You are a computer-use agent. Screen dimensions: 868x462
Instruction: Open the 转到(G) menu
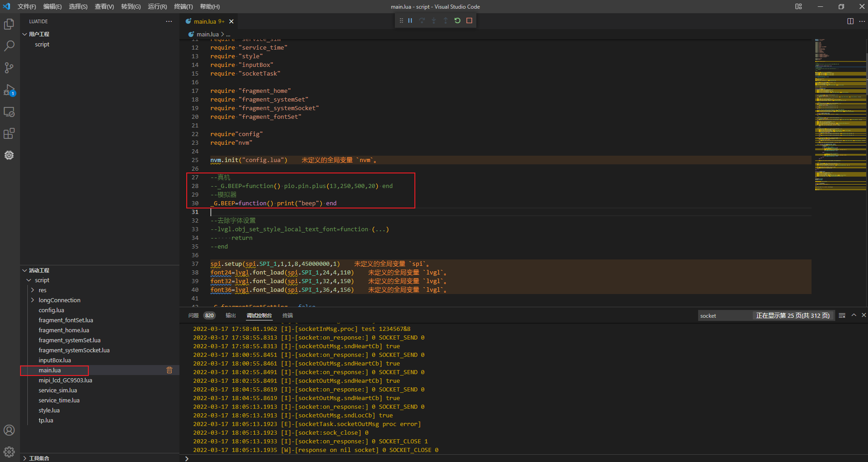(131, 6)
